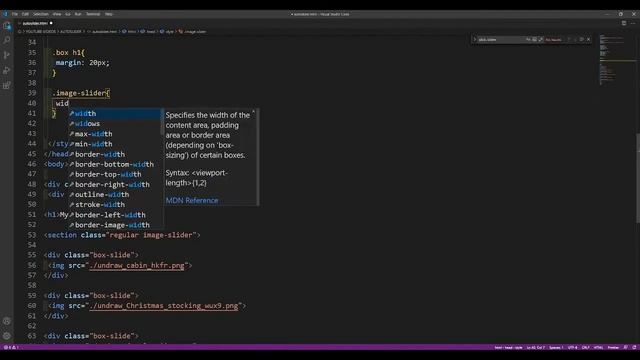Open the Edit menu
Viewport: 640px width, 360px height.
click(25, 14)
